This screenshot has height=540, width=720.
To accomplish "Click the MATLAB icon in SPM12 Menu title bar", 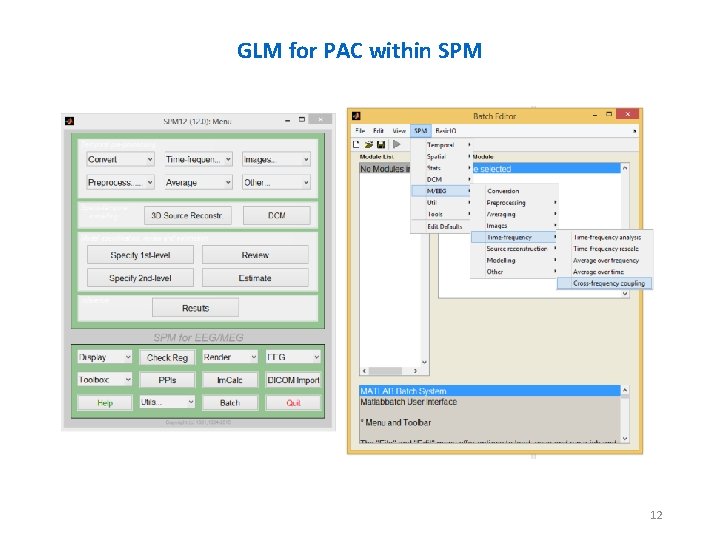I will point(69,121).
